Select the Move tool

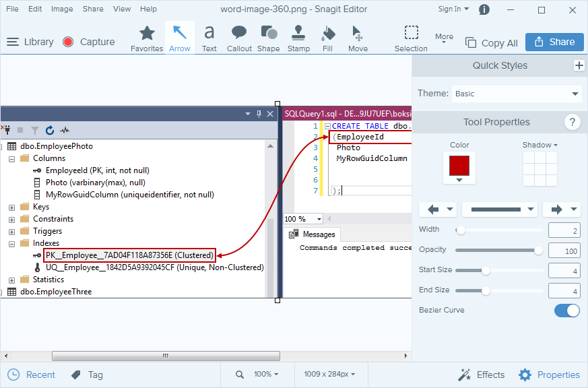[358, 38]
